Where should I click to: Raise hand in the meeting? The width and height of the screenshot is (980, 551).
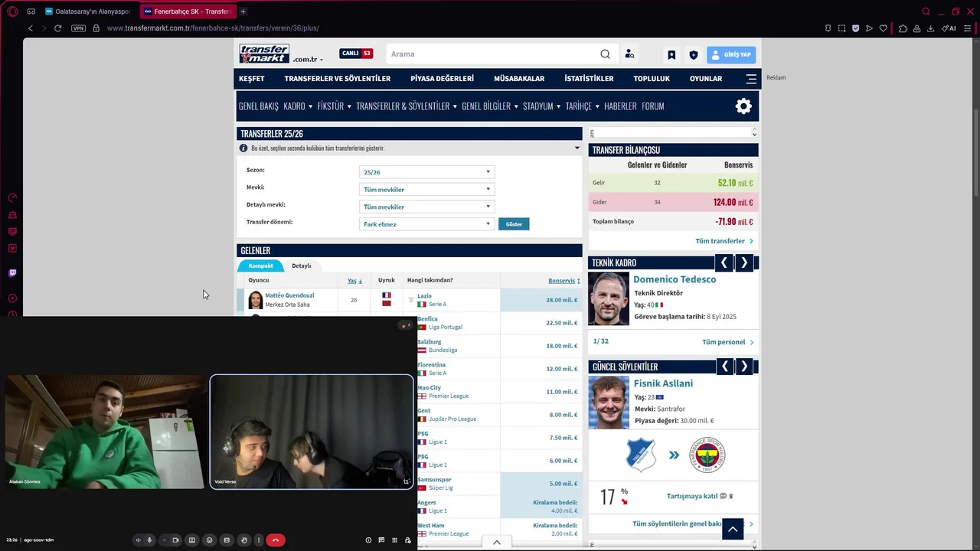click(x=244, y=540)
